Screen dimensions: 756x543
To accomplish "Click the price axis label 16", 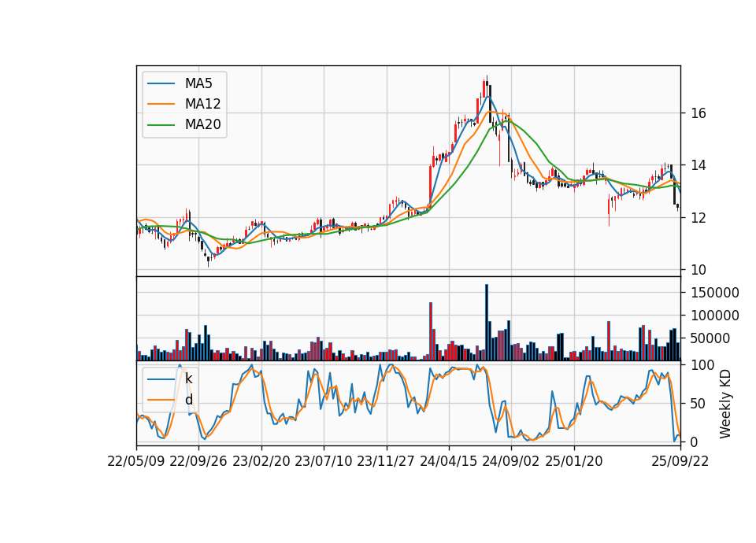I will 699,113.
